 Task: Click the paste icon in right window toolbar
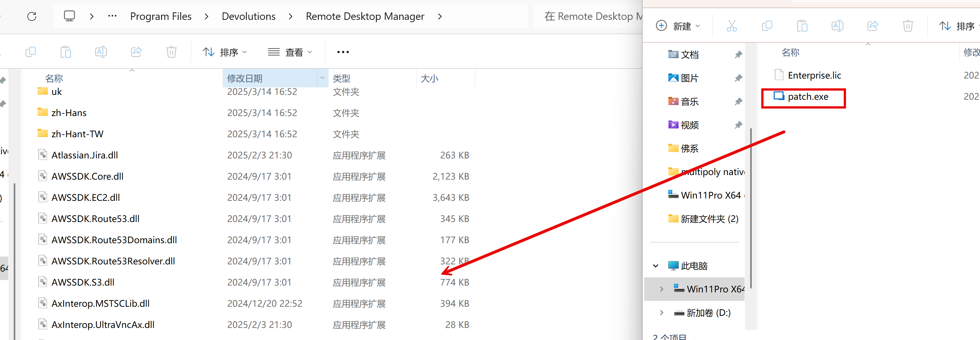click(802, 26)
